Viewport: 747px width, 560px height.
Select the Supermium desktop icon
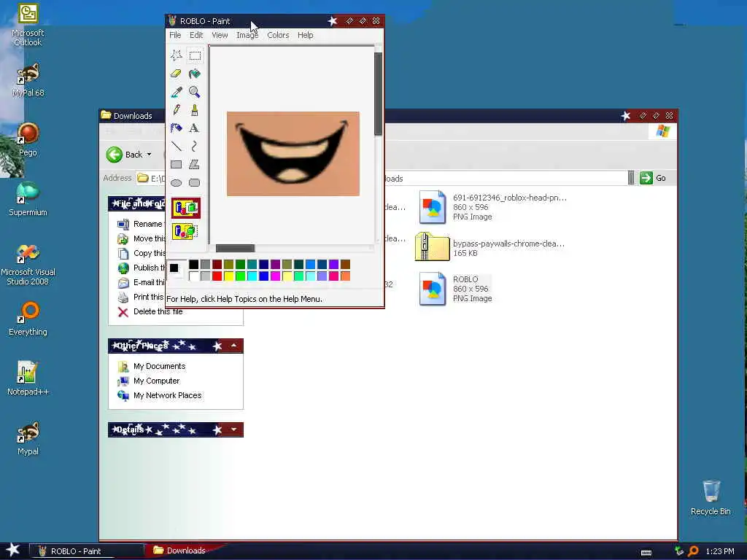(x=28, y=199)
